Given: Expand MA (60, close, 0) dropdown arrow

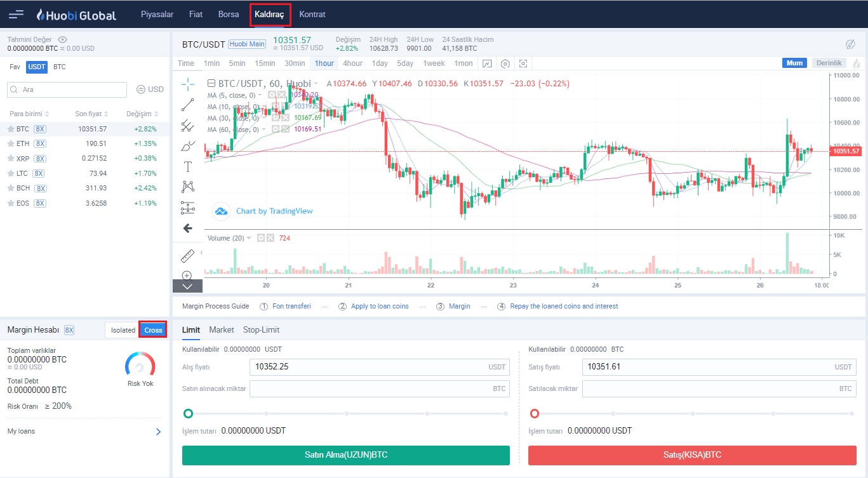Looking at the screenshot, I should (265, 129).
